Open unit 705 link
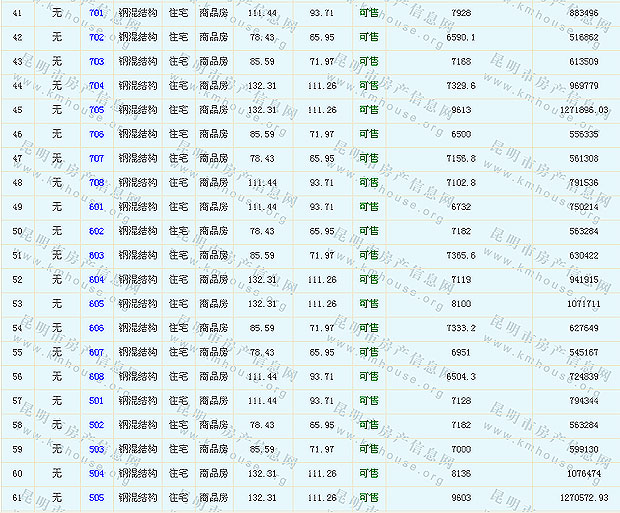The image size is (620, 513). click(x=96, y=110)
